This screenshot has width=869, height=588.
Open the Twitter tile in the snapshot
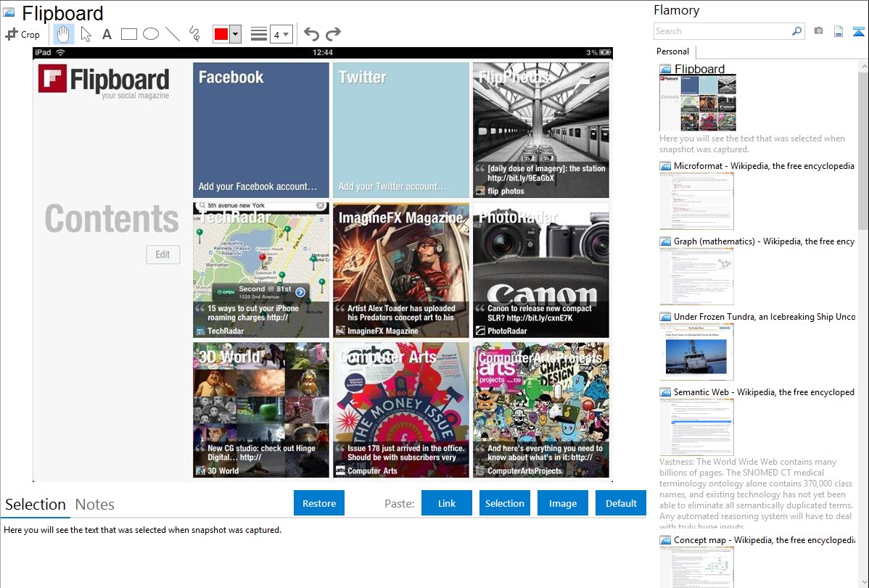400,130
